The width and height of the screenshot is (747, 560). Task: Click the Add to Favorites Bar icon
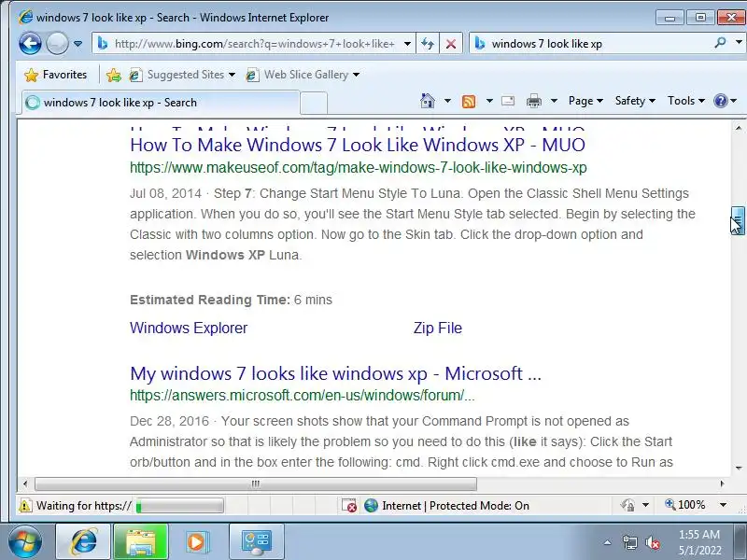click(x=114, y=75)
